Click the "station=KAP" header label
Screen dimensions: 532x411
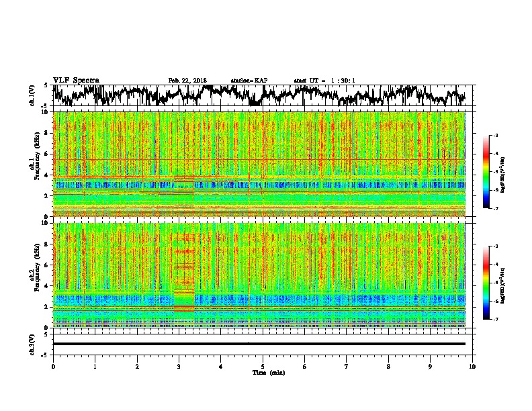249,81
